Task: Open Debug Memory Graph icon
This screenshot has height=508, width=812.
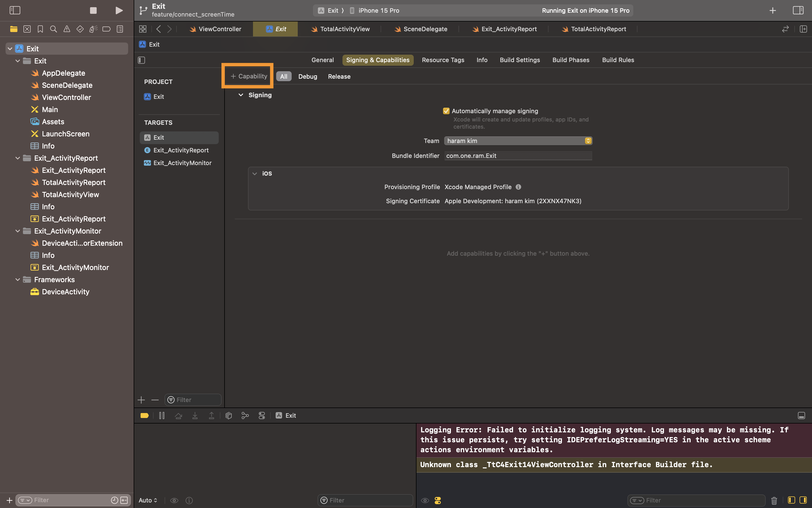Action: pos(245,416)
